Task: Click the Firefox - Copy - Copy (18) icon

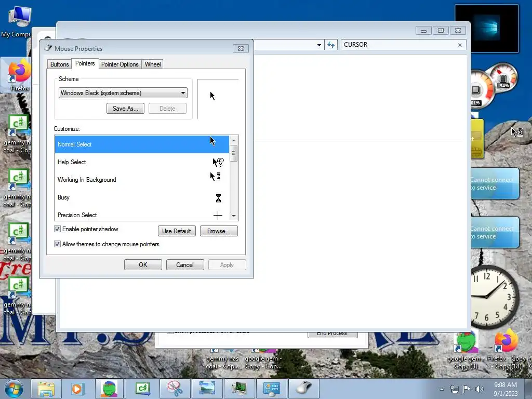Action: (x=506, y=351)
